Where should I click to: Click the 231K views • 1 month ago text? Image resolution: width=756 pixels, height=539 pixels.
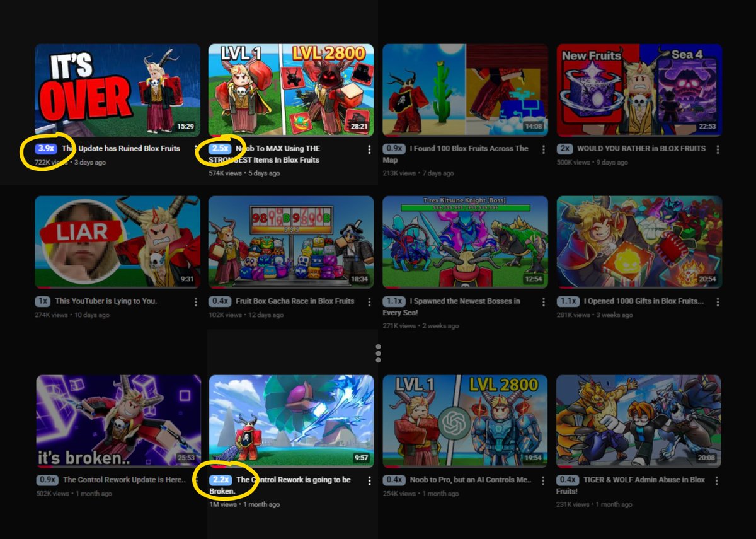594,504
